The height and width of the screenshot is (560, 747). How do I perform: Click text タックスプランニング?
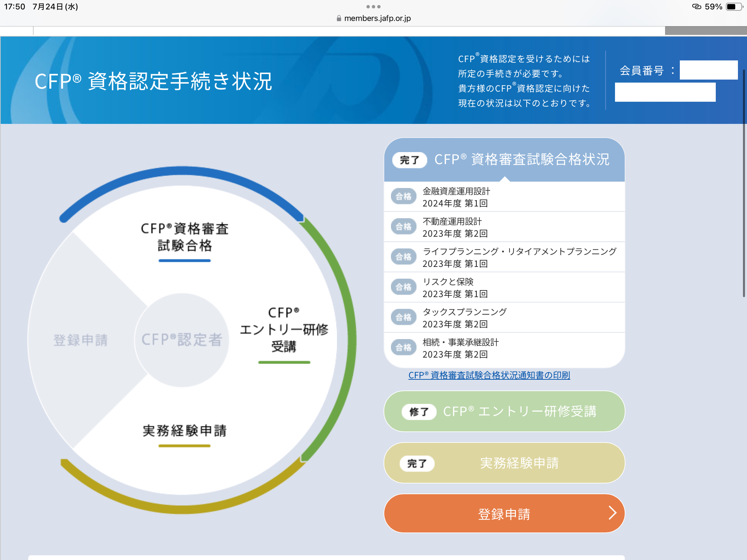pos(464,312)
